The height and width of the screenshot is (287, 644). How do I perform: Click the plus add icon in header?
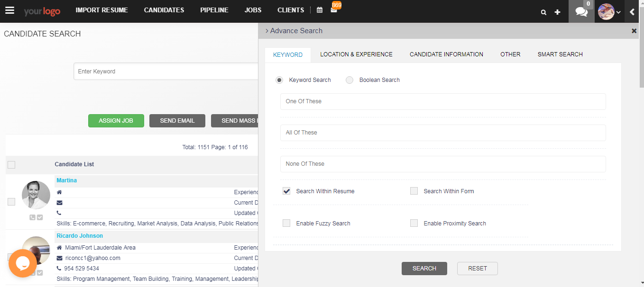(x=557, y=12)
